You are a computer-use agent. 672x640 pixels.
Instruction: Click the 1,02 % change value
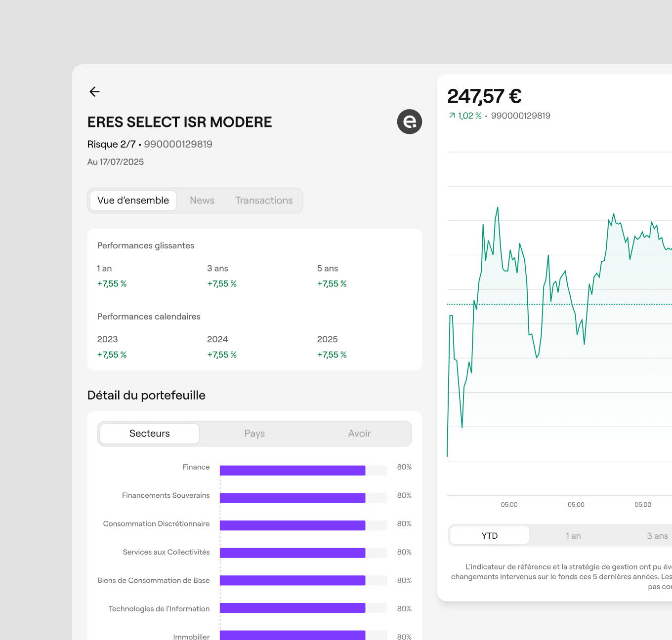[x=469, y=116]
